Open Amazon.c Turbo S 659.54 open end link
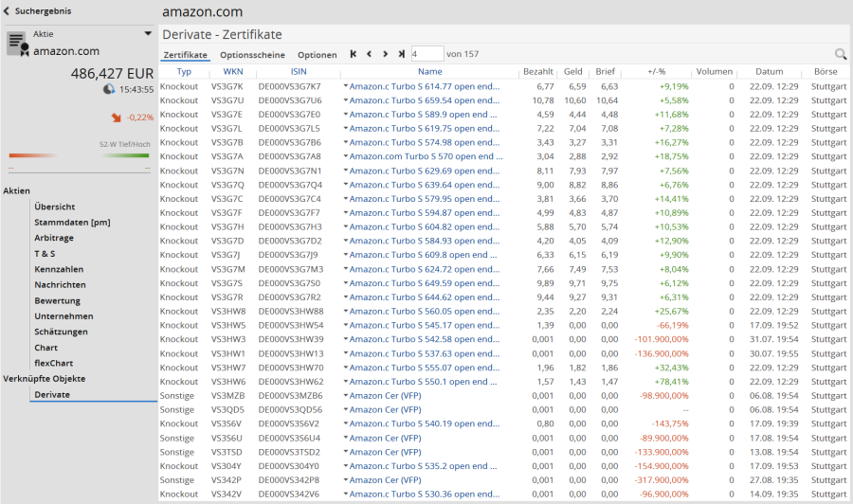 (424, 100)
